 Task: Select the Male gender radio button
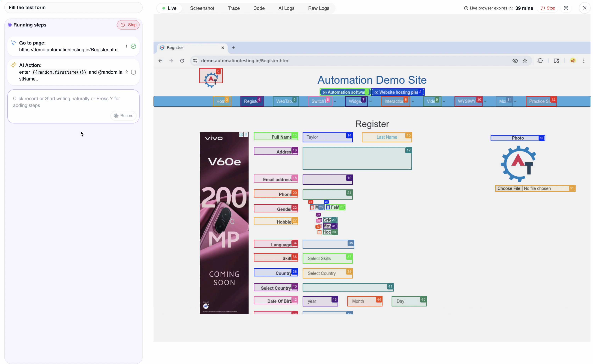click(312, 207)
